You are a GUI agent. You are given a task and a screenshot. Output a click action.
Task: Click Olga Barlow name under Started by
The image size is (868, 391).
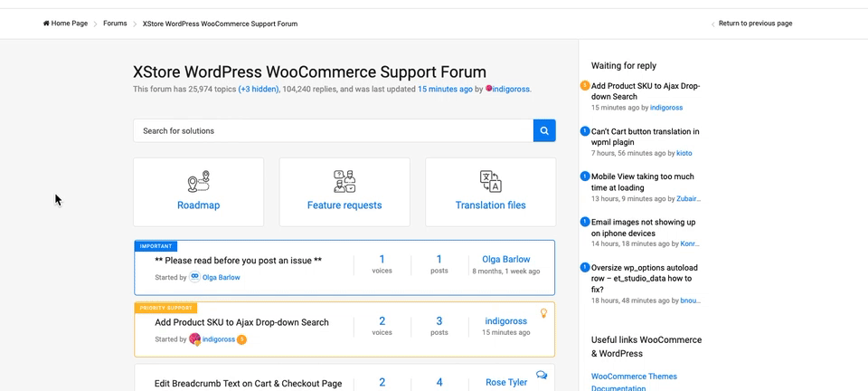coord(222,278)
